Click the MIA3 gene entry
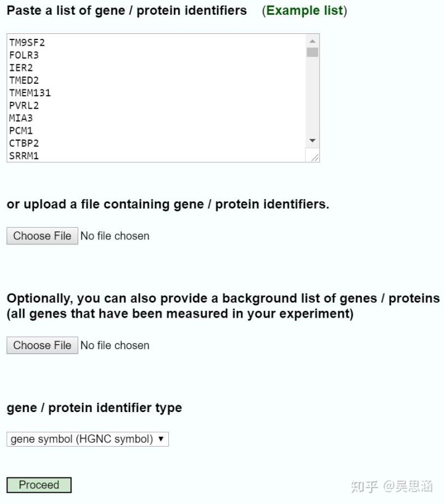Image resolution: width=444 pixels, height=504 pixels. click(x=22, y=118)
